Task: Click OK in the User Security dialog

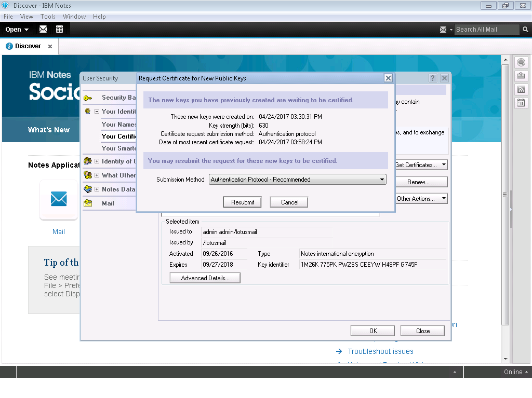Action: click(x=373, y=331)
